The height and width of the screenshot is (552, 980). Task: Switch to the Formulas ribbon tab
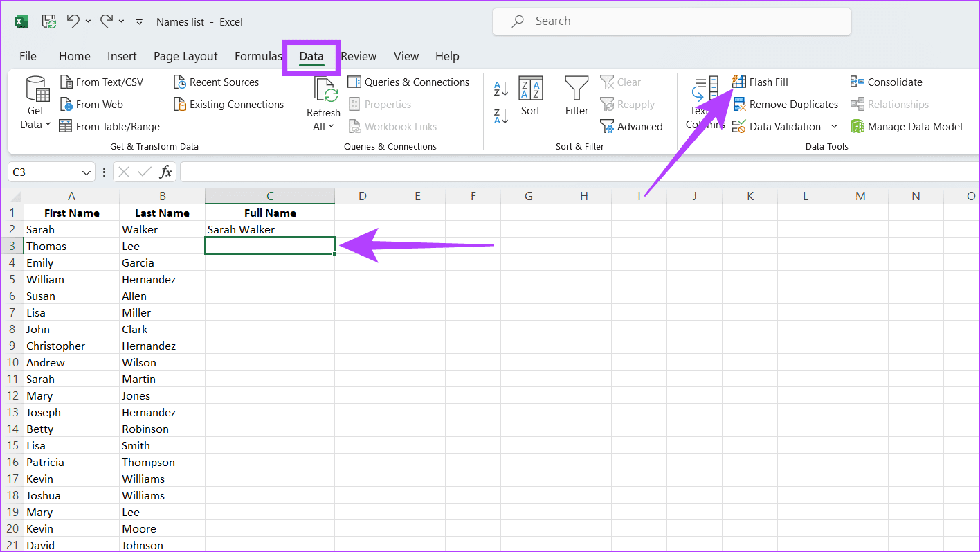[x=257, y=57]
